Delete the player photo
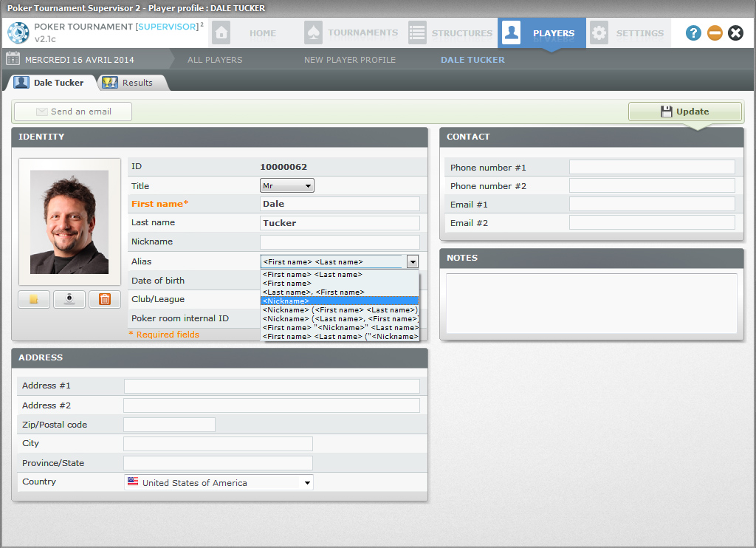This screenshot has width=756, height=548. [x=104, y=299]
